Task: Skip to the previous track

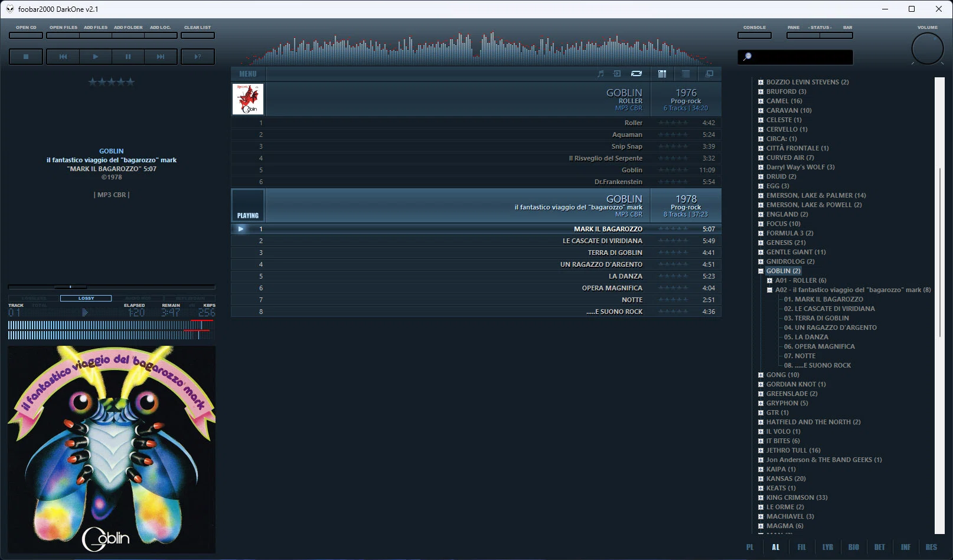Action: coord(63,57)
